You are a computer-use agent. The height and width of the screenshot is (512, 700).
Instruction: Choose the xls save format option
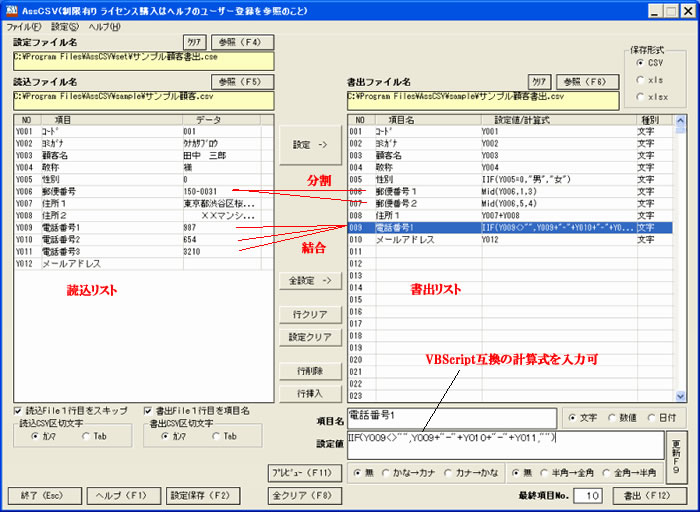(642, 79)
